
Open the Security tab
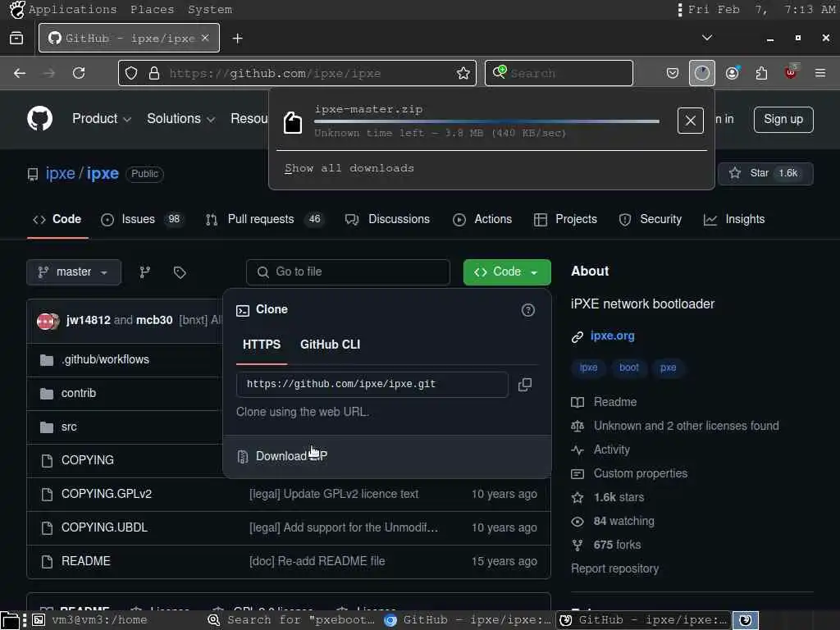tap(650, 219)
